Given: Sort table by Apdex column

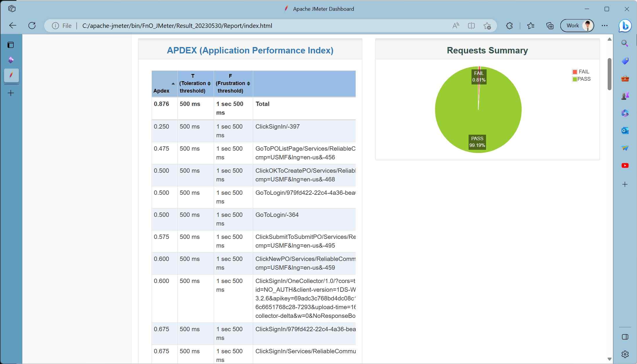Looking at the screenshot, I should pos(164,84).
